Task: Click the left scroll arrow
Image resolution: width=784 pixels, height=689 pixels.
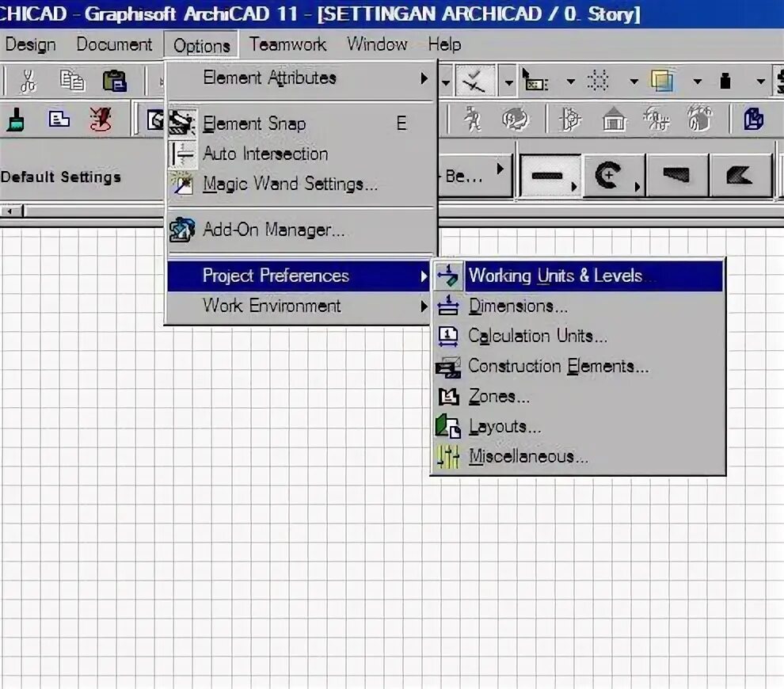Action: tap(10, 211)
